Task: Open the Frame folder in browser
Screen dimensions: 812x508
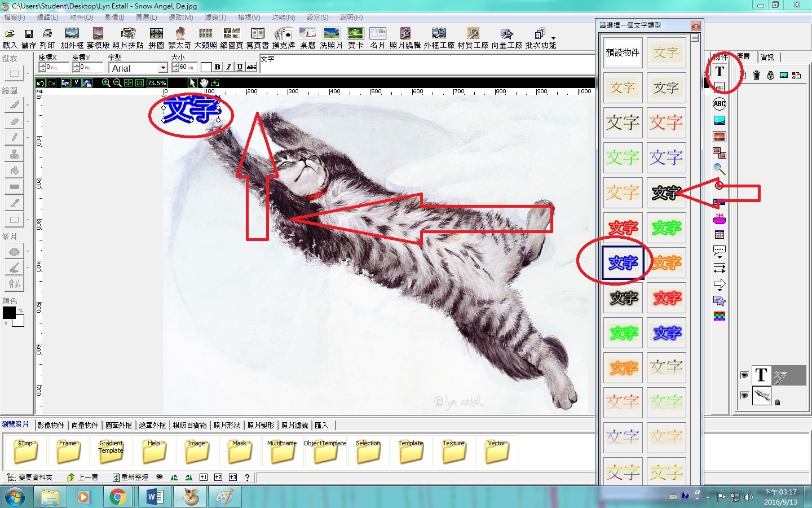Action: pyautogui.click(x=68, y=451)
